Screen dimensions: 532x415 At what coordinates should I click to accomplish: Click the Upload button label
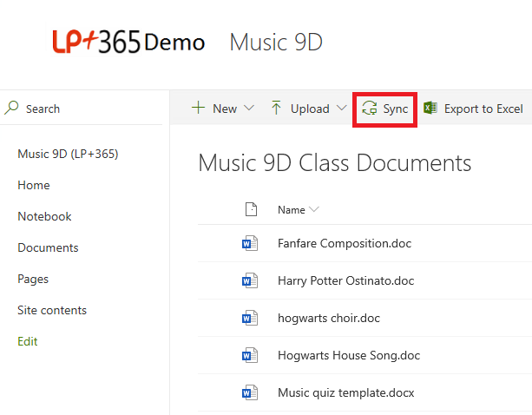point(310,109)
